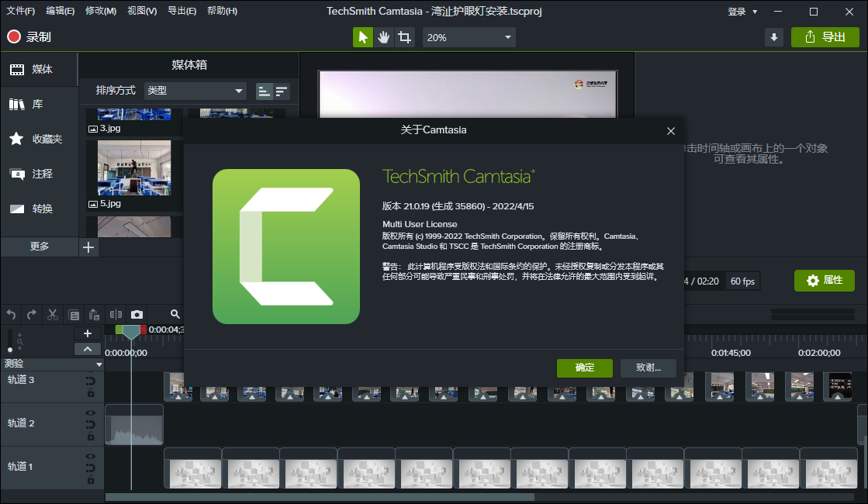The height and width of the screenshot is (504, 868).
Task: Select the first clip on 轨道 1
Action: [x=192, y=468]
